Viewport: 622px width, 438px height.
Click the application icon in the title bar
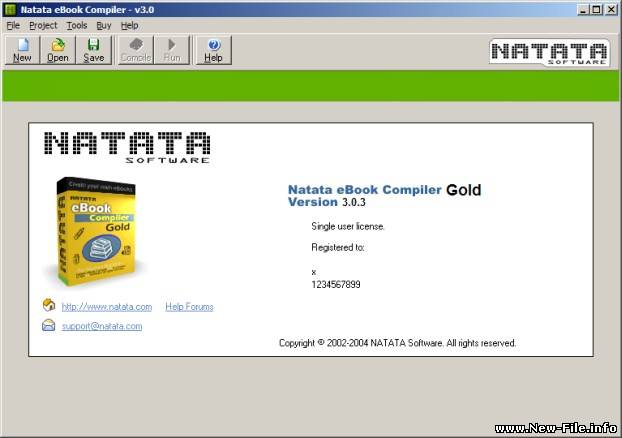click(11, 10)
